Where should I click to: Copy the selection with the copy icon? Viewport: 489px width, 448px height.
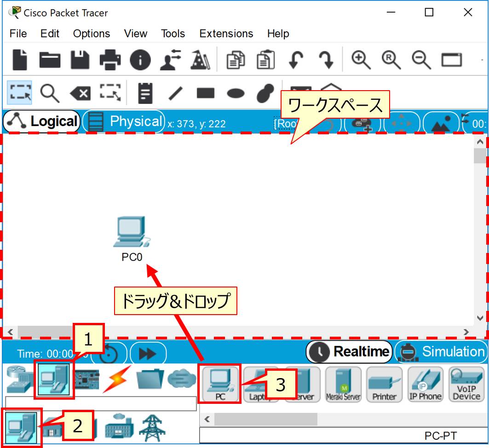click(x=236, y=59)
